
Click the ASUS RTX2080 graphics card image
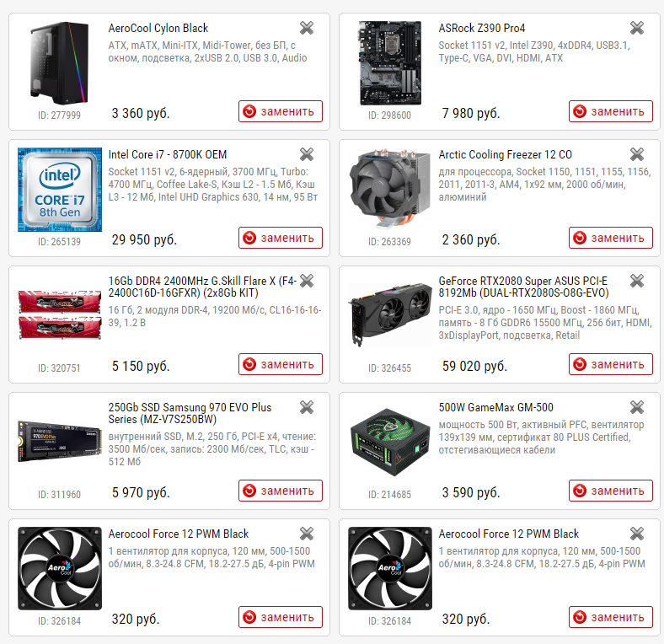click(x=389, y=314)
